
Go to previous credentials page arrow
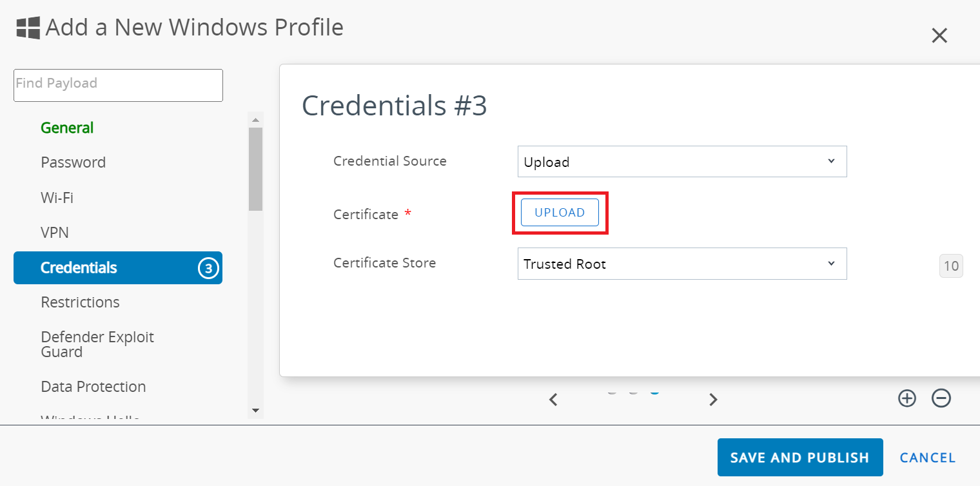tap(553, 400)
